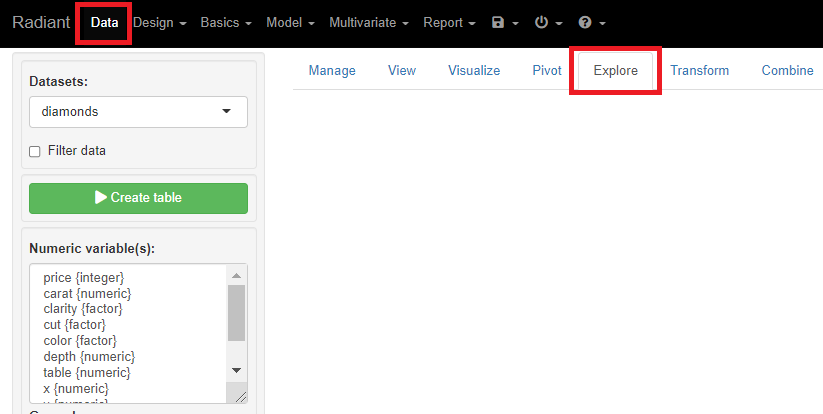823x414 pixels.
Task: Go to the Transform tab
Action: point(699,71)
